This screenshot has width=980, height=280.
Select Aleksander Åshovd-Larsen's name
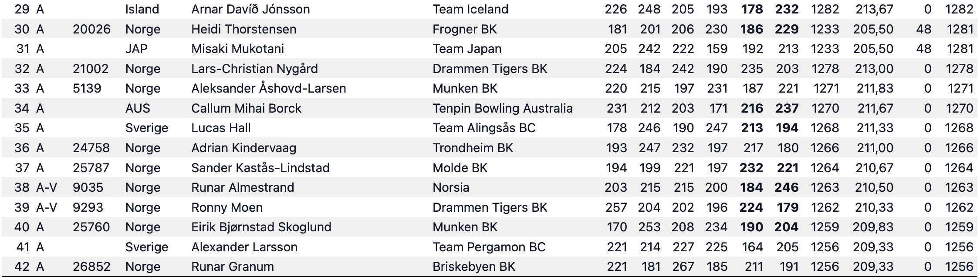click(x=268, y=88)
